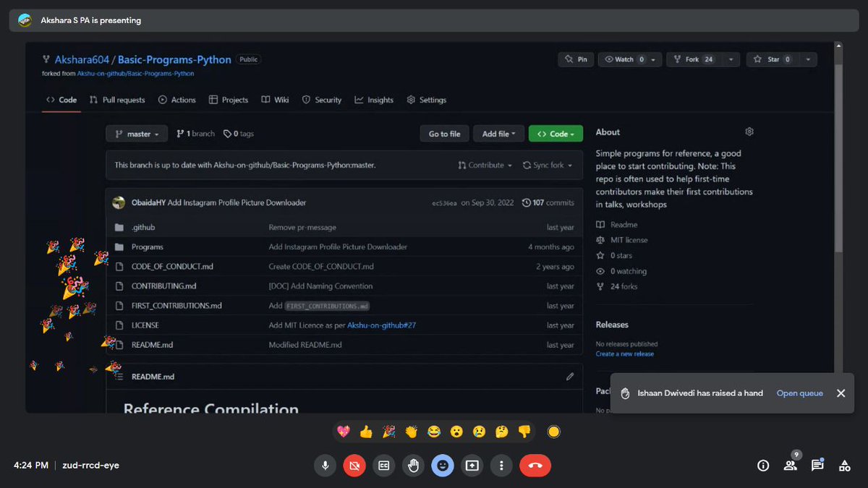This screenshot has width=868, height=488.
Task: Star the repository
Action: click(x=772, y=59)
